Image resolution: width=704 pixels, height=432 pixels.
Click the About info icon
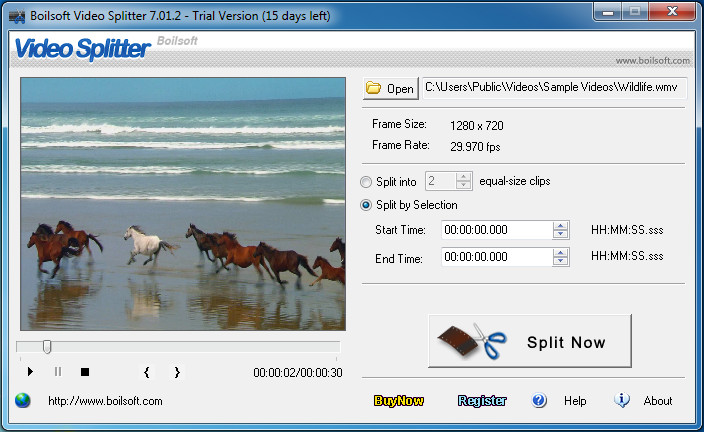622,400
